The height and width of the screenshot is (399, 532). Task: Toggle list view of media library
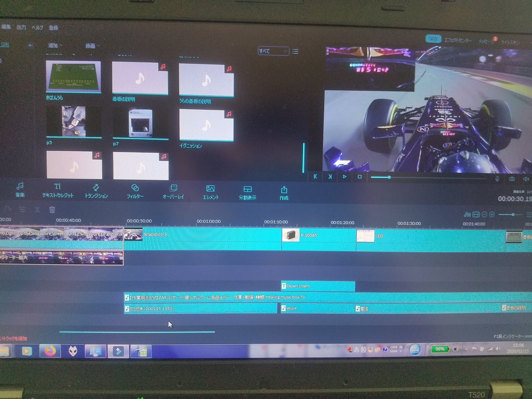(295, 51)
